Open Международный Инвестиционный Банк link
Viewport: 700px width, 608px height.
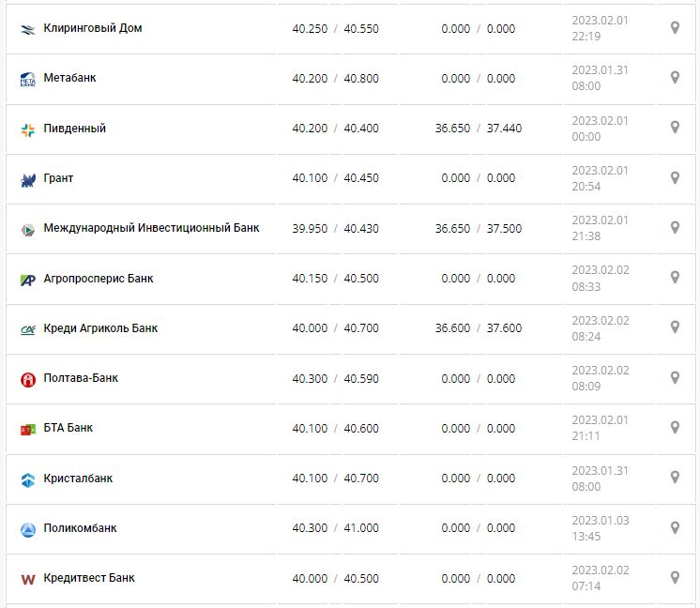click(x=151, y=228)
